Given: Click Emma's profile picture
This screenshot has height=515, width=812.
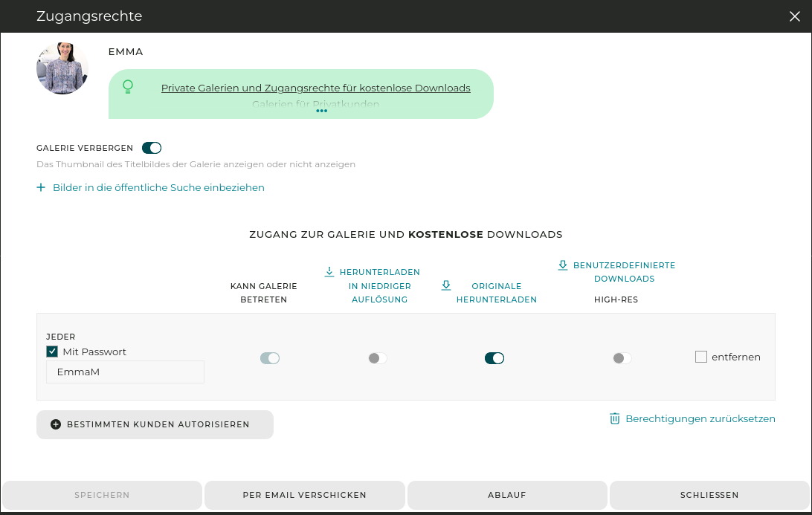Looking at the screenshot, I should tap(62, 68).
